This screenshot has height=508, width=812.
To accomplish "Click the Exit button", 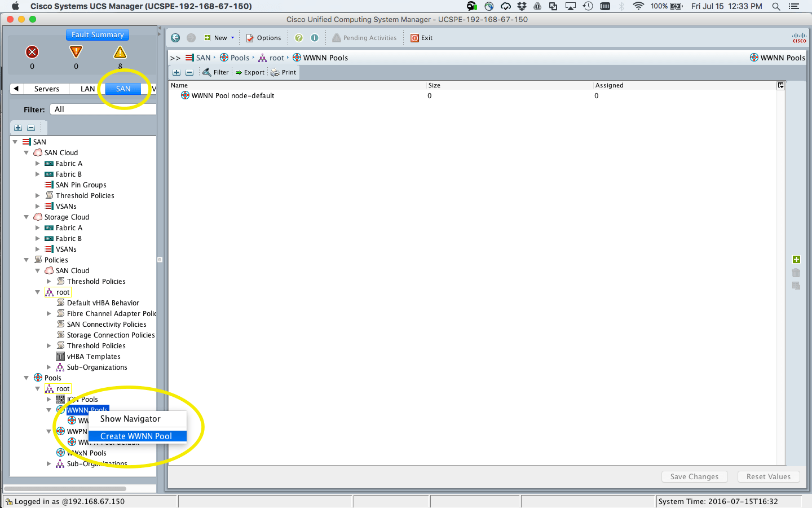I will pos(422,38).
